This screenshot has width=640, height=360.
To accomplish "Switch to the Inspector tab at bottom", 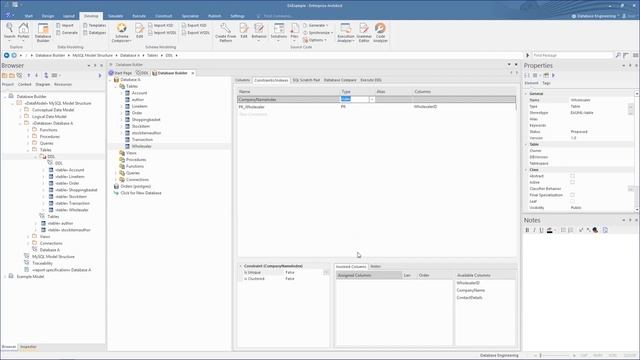I will click(28, 347).
